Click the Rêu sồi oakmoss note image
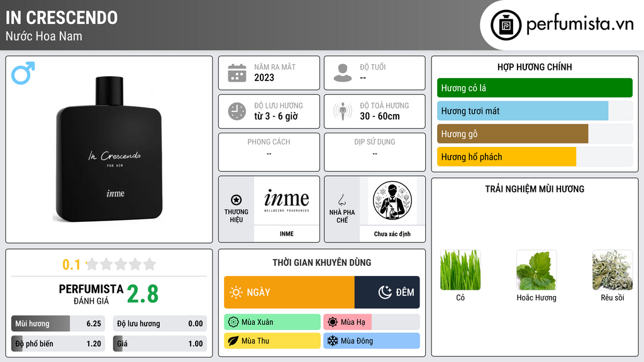Viewport: 644px width, 362px height. pyautogui.click(x=613, y=270)
